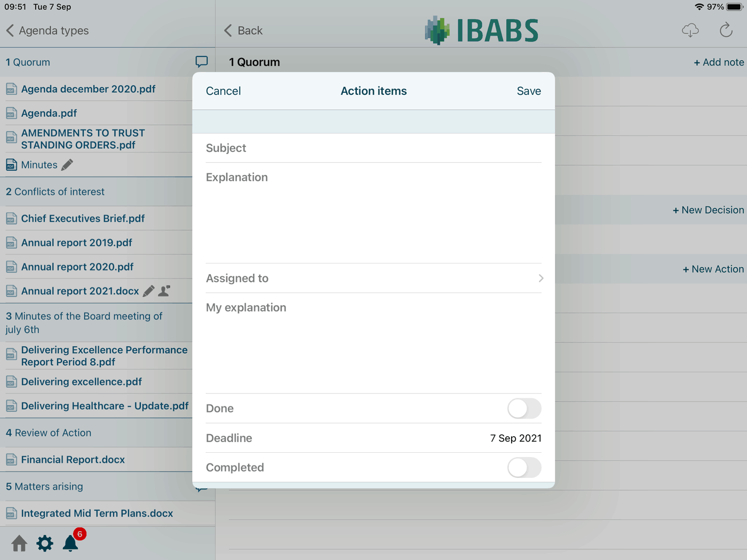Tap + New Action
The width and height of the screenshot is (747, 560).
coord(713,269)
